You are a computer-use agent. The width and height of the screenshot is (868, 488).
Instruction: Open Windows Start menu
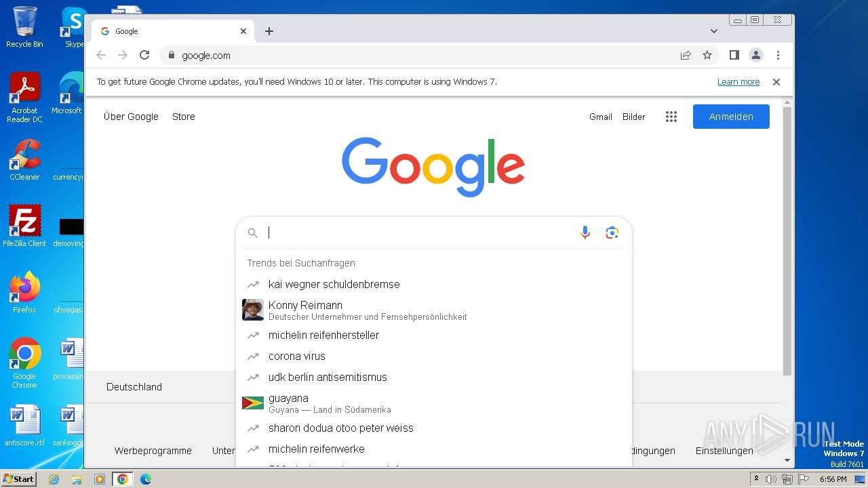coord(19,479)
